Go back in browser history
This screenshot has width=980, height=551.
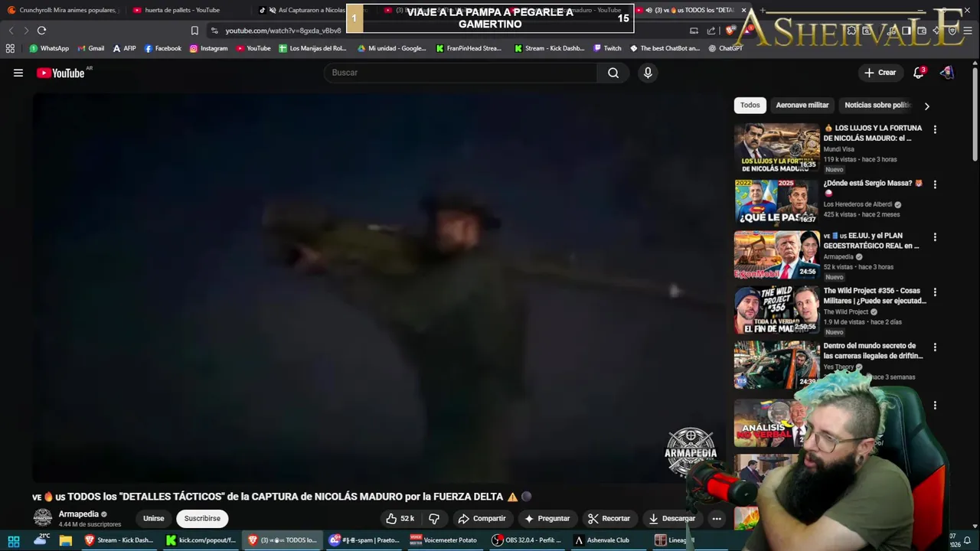11,31
